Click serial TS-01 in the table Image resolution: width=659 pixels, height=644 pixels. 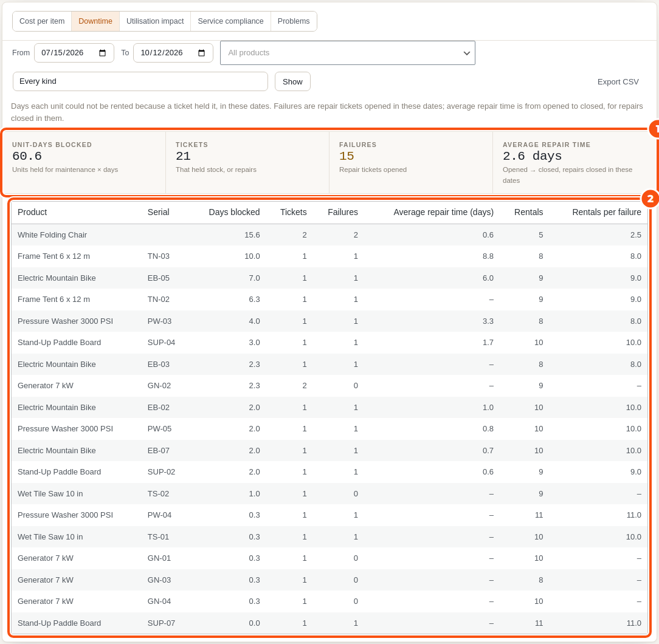(158, 537)
